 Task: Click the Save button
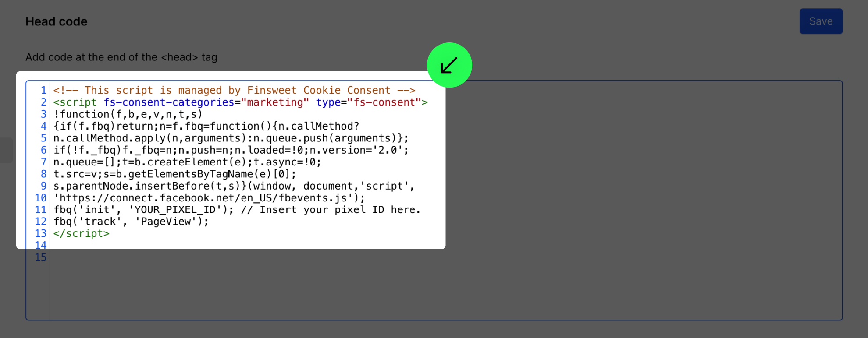click(x=821, y=21)
